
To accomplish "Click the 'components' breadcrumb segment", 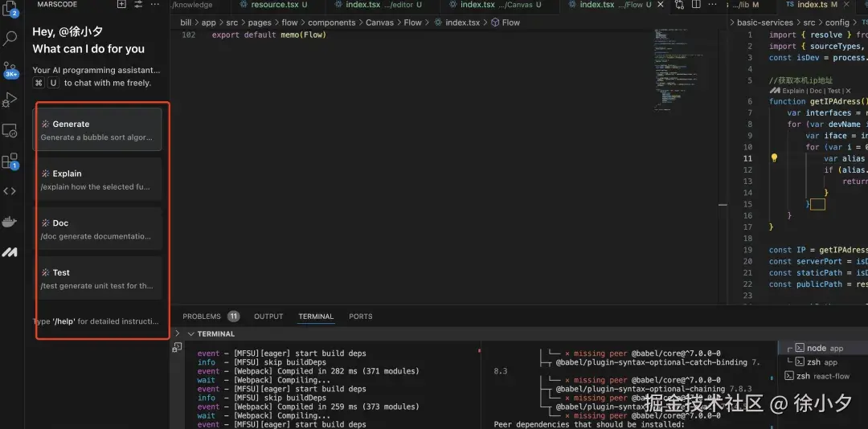I will 332,22.
